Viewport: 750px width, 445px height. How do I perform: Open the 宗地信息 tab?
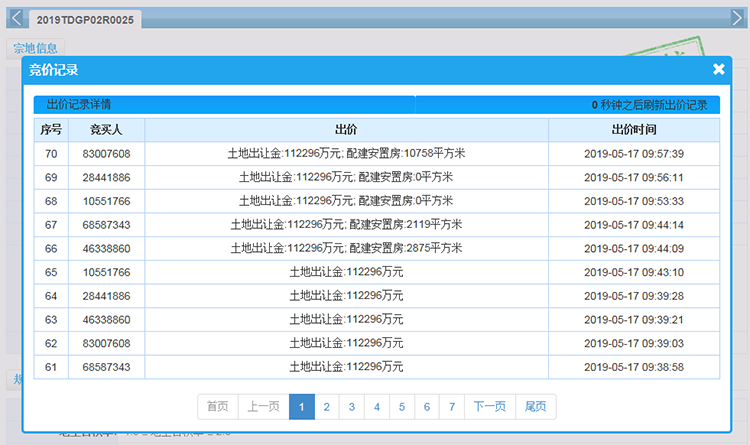[37, 48]
